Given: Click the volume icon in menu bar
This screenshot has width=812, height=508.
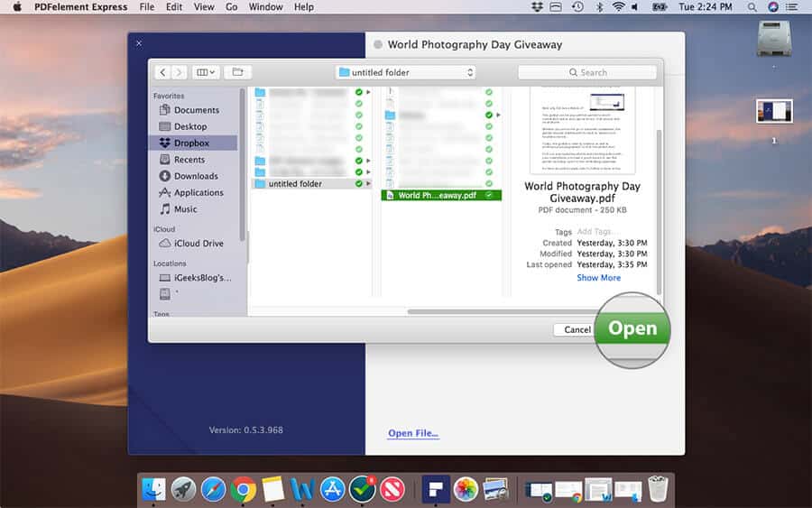Looking at the screenshot, I should pos(635,6).
